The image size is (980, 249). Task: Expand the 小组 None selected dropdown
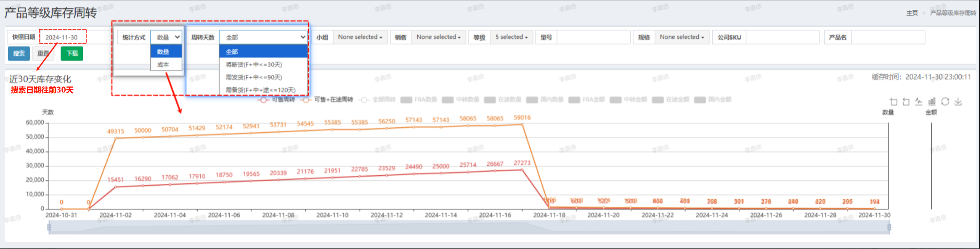pos(360,37)
